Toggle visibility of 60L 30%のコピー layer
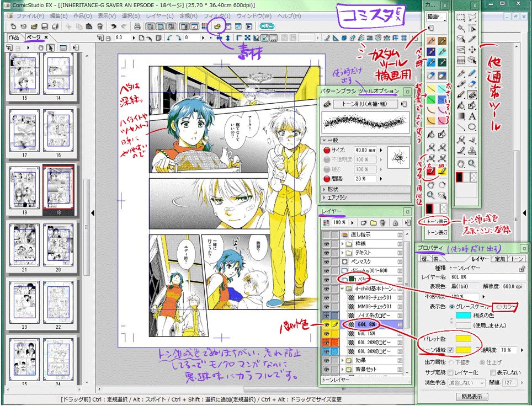 [326, 351]
